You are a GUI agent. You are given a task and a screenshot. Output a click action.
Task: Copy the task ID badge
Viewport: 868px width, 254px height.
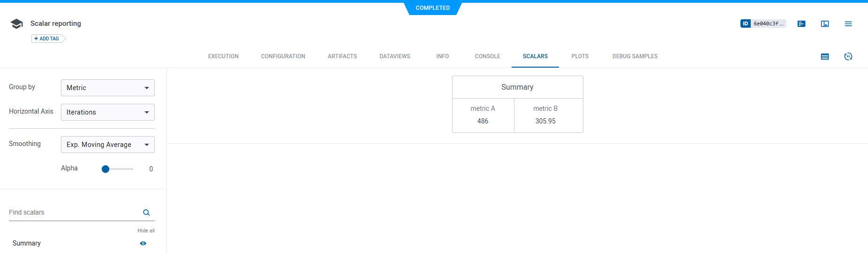pyautogui.click(x=763, y=23)
